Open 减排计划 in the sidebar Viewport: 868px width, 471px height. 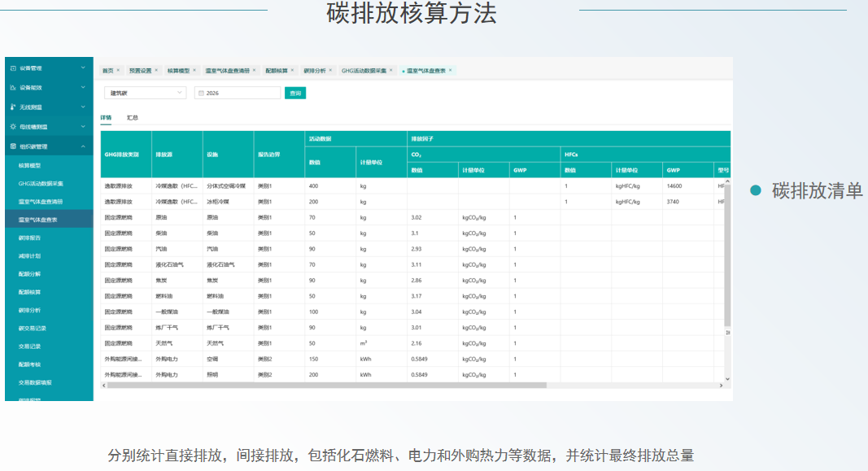pos(49,255)
